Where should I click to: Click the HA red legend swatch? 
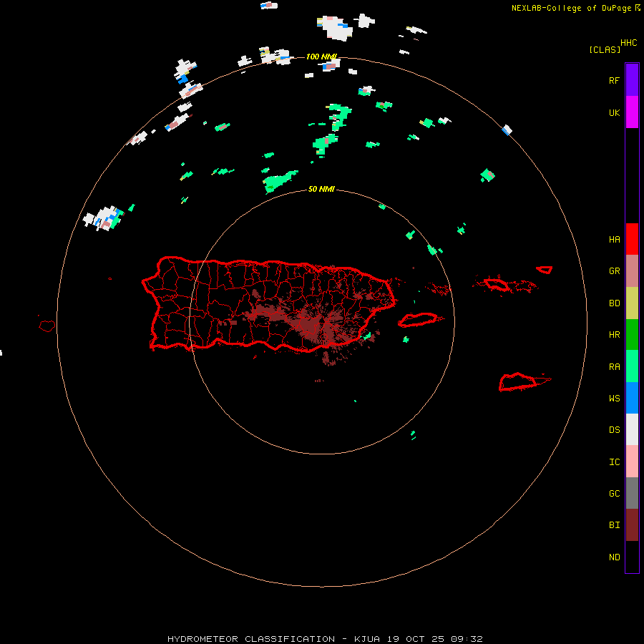[x=632, y=239]
